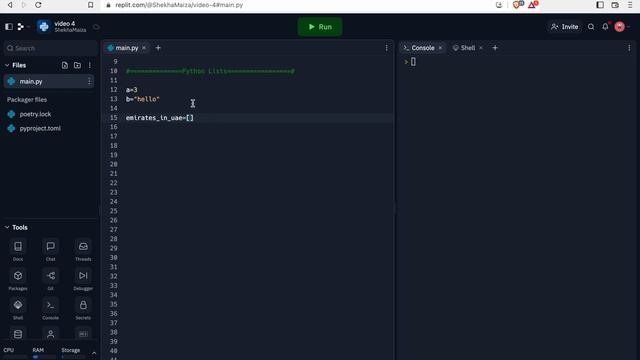
Task: Run the program
Action: tap(320, 27)
